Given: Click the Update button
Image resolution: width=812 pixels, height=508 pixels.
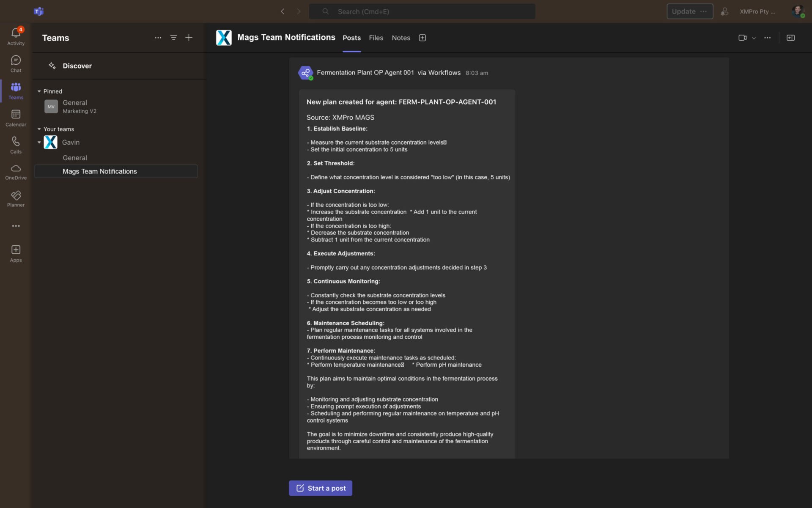Looking at the screenshot, I should pos(683,11).
